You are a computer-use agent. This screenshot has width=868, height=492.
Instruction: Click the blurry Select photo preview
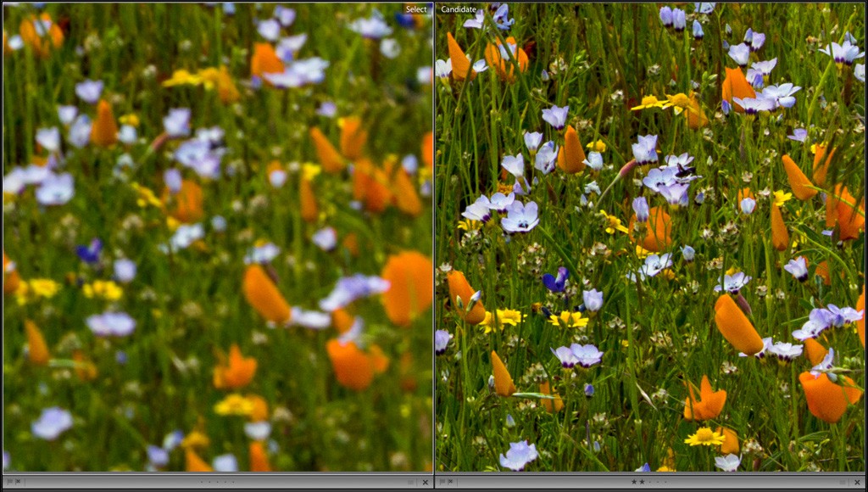coord(218,238)
